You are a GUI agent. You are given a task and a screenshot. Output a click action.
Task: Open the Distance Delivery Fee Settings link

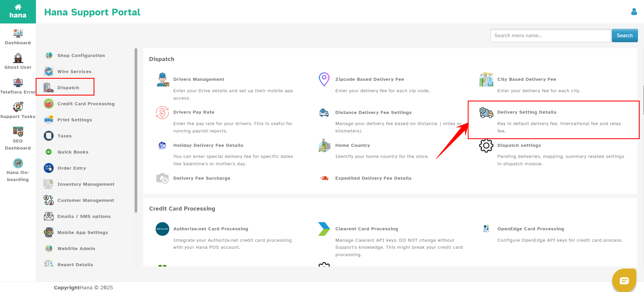pos(373,113)
